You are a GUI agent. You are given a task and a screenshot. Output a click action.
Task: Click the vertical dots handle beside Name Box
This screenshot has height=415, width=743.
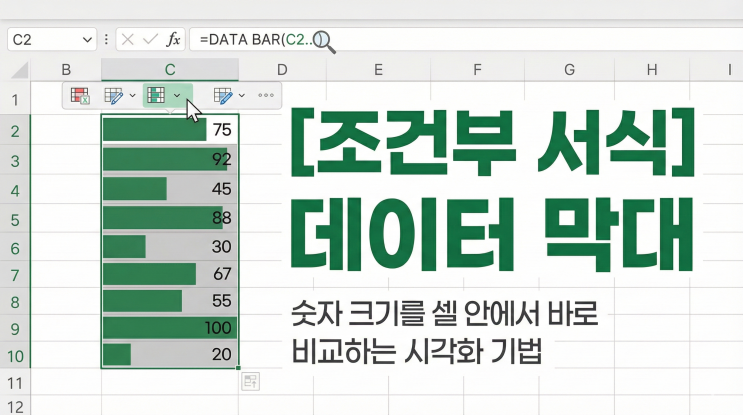tap(106, 39)
